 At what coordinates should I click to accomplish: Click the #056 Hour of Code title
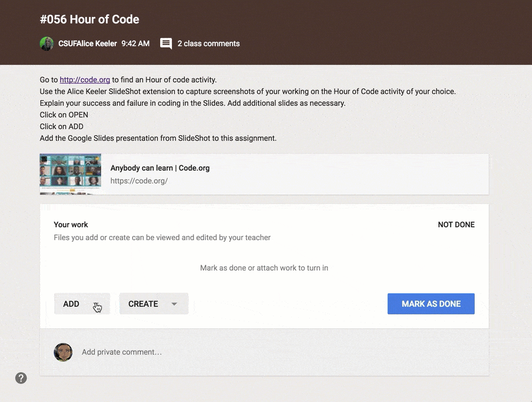tap(89, 19)
